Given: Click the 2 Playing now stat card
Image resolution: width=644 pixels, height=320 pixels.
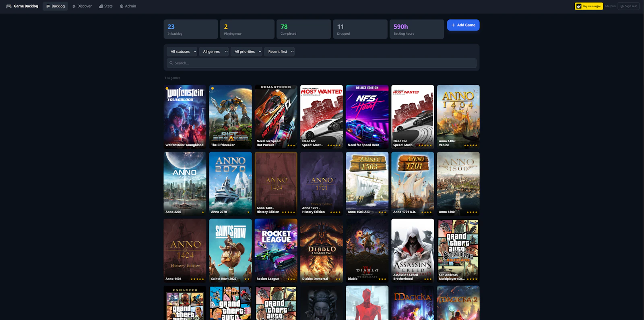Looking at the screenshot, I should click(247, 29).
